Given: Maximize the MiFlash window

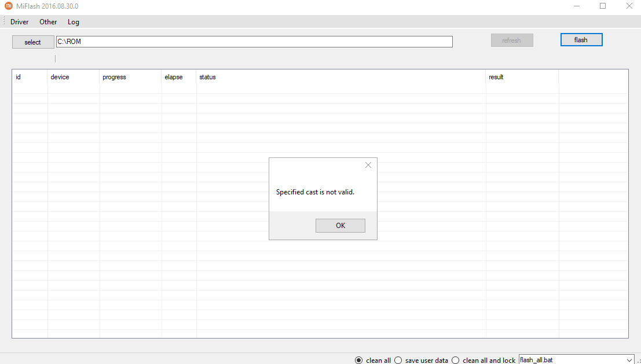Looking at the screenshot, I should 603,6.
